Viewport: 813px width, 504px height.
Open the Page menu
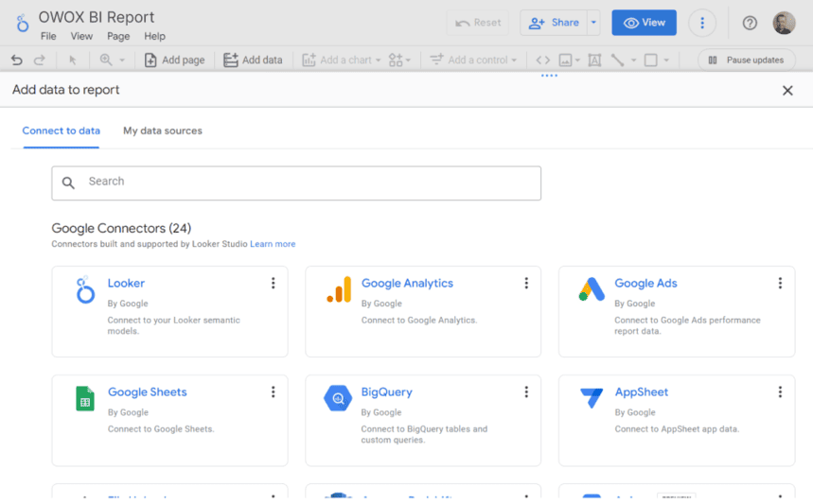tap(118, 36)
